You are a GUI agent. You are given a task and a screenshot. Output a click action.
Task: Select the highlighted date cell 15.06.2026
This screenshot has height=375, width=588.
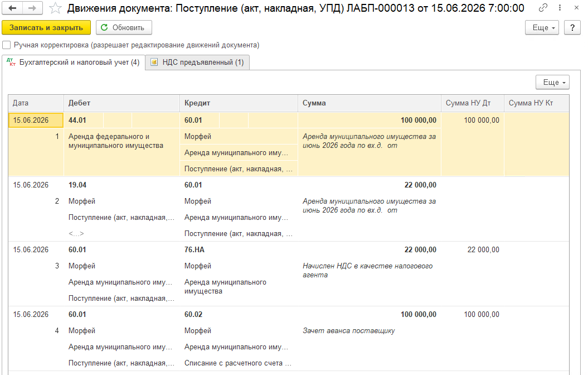point(36,121)
